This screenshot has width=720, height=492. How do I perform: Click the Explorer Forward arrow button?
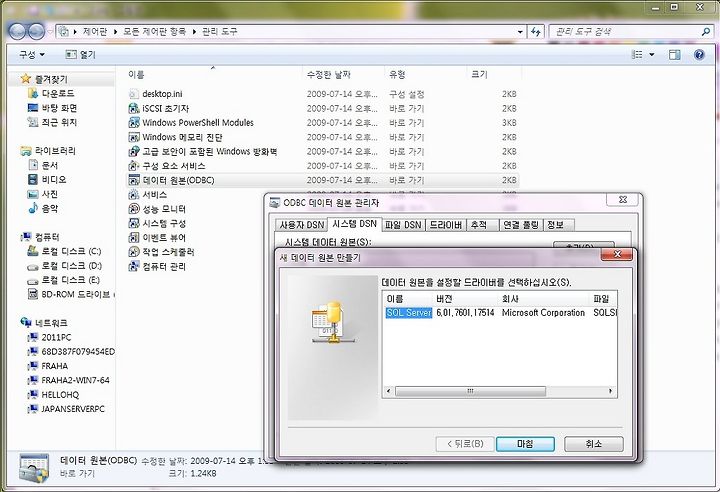coord(36,31)
